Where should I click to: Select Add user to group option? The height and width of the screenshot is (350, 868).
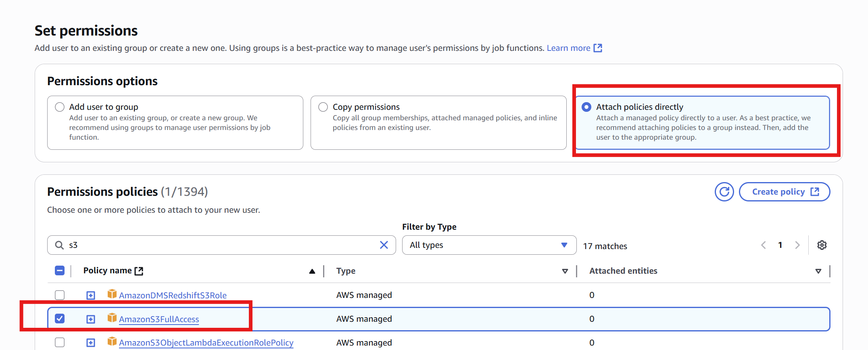[60, 107]
